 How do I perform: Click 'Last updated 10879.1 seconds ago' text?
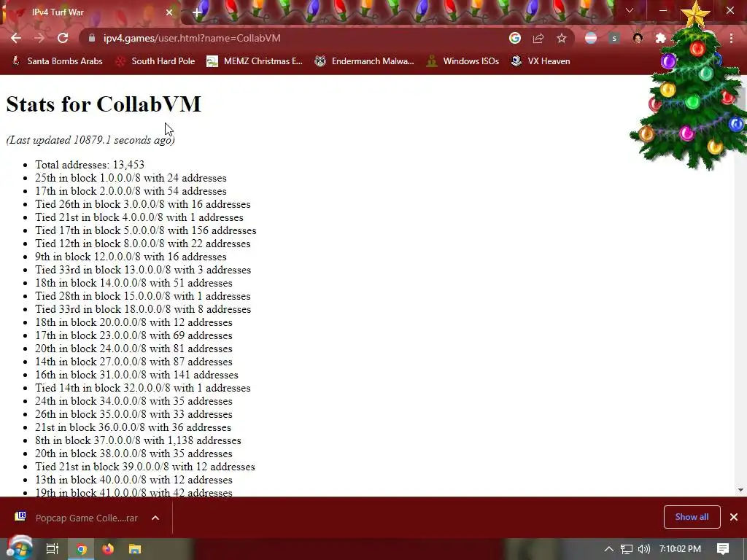point(90,140)
